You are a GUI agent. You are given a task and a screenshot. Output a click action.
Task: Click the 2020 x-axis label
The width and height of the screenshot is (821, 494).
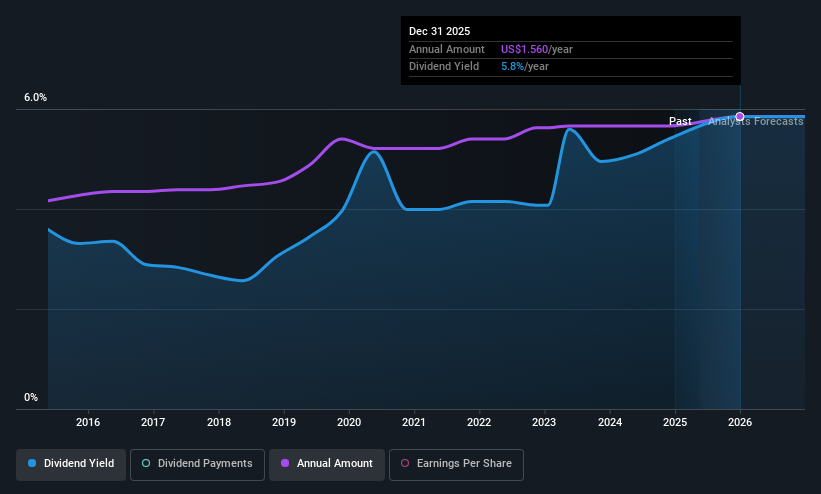(349, 422)
